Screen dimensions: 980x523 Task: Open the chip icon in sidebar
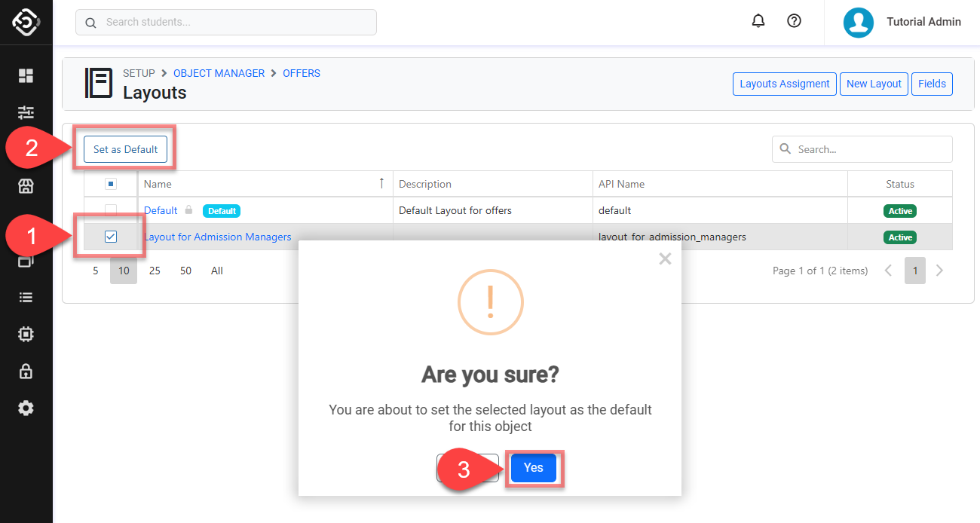pyautogui.click(x=26, y=334)
